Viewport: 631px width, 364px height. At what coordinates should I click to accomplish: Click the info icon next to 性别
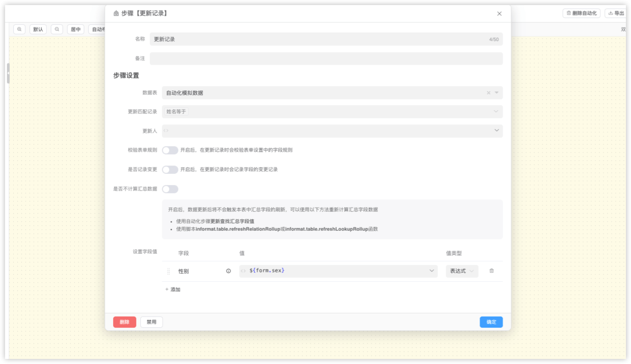228,271
